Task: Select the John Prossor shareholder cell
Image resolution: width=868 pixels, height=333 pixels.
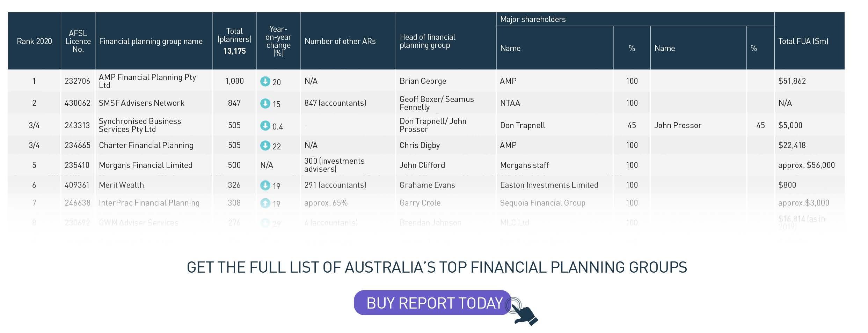Action: (x=678, y=125)
